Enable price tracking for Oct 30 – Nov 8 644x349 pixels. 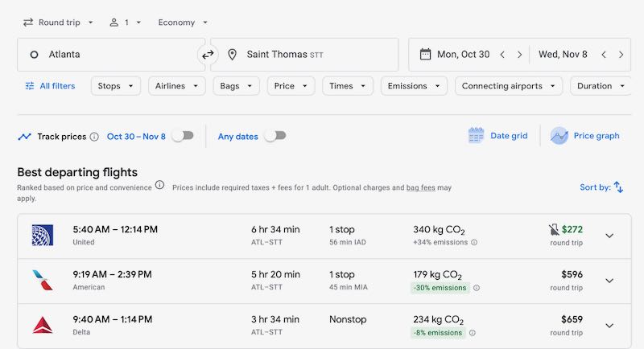tap(183, 136)
